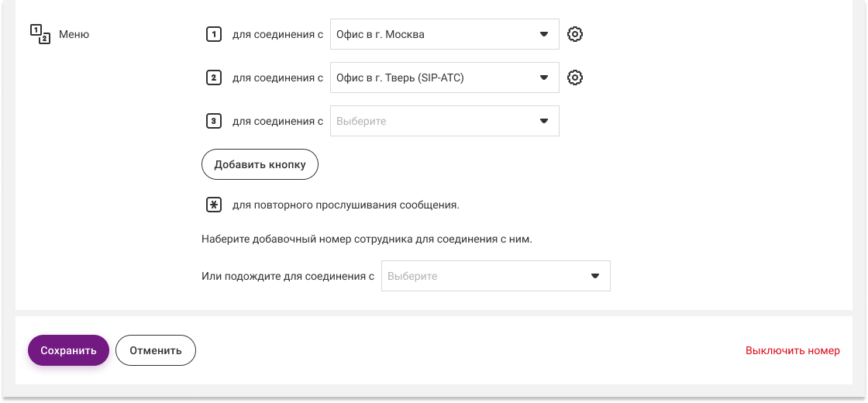Click the key 2 icon
Screen dimensions: 868x403
coord(214,77)
